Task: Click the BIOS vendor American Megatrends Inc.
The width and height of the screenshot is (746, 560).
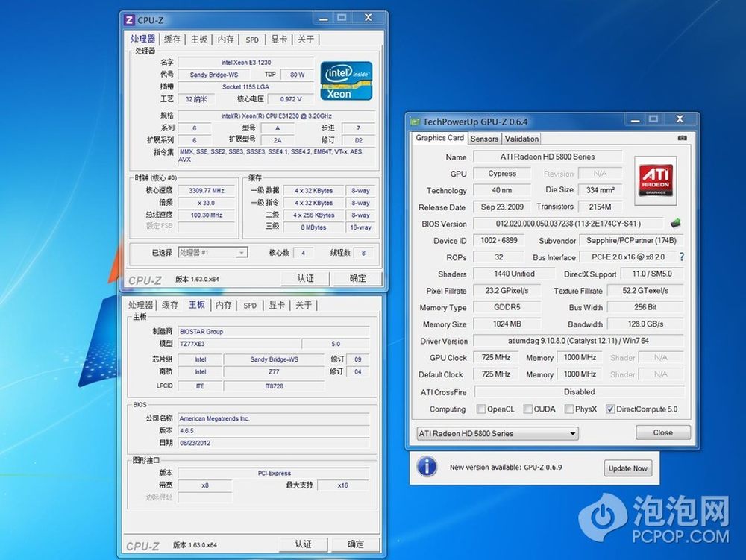Action: (x=274, y=418)
